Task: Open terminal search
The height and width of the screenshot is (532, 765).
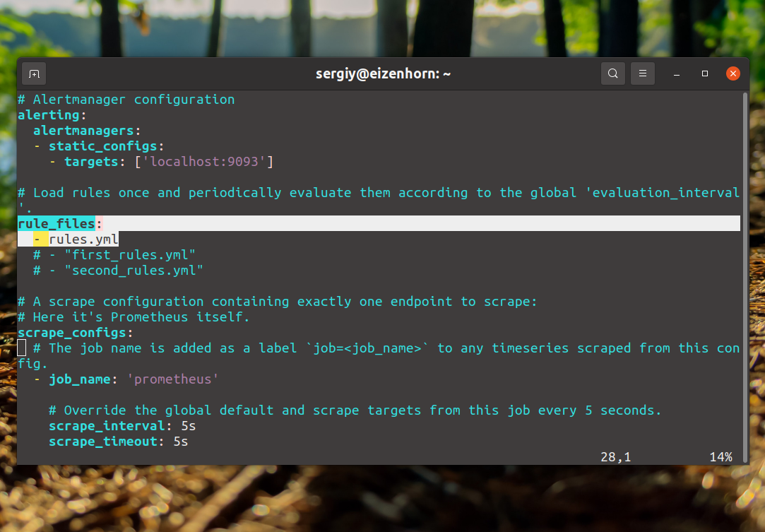Action: tap(613, 73)
